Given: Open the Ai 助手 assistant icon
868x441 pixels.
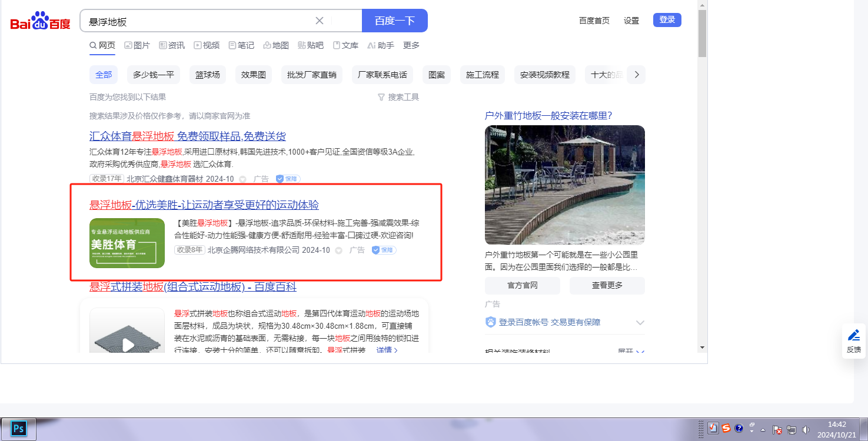Looking at the screenshot, I should [371, 45].
